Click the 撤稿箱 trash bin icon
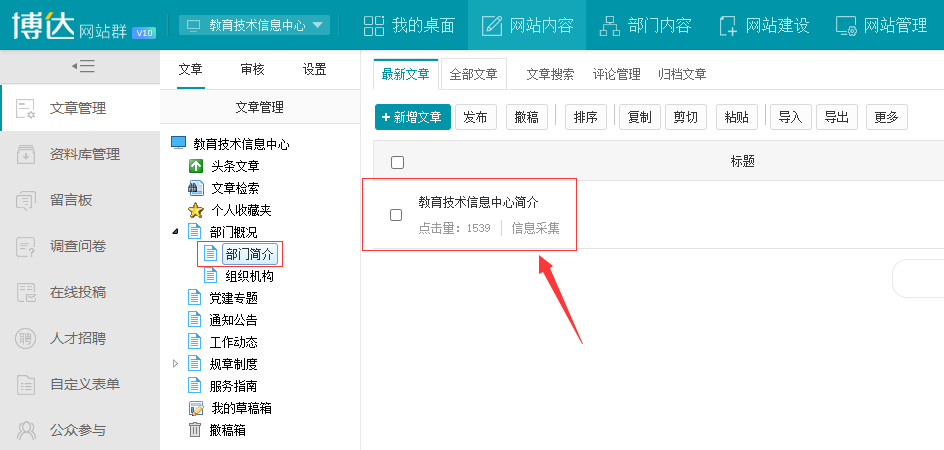944x450 pixels. click(x=196, y=430)
